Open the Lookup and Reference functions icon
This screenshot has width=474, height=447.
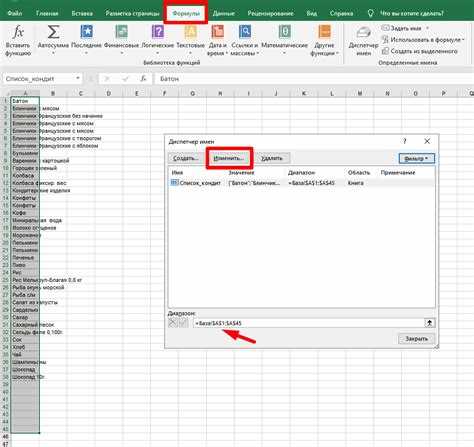pos(245,32)
